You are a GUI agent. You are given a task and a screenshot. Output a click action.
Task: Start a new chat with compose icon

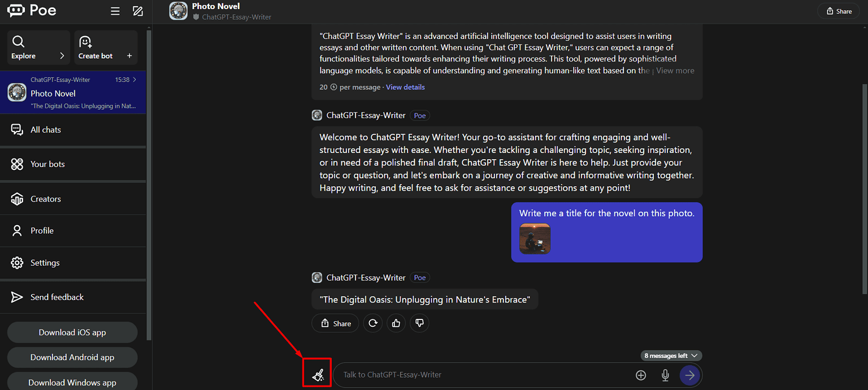point(137,11)
